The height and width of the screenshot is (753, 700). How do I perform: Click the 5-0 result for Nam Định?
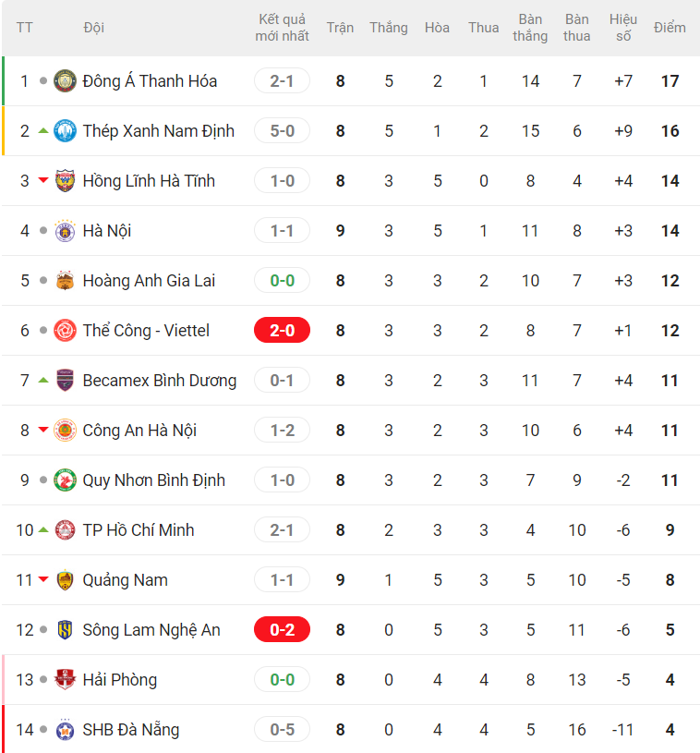pos(282,131)
